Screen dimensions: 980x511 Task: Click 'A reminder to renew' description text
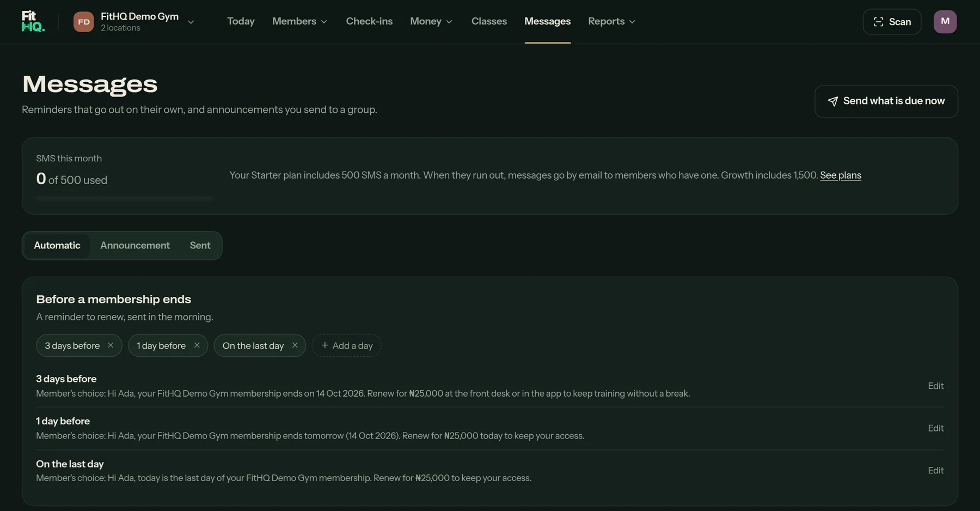(125, 317)
